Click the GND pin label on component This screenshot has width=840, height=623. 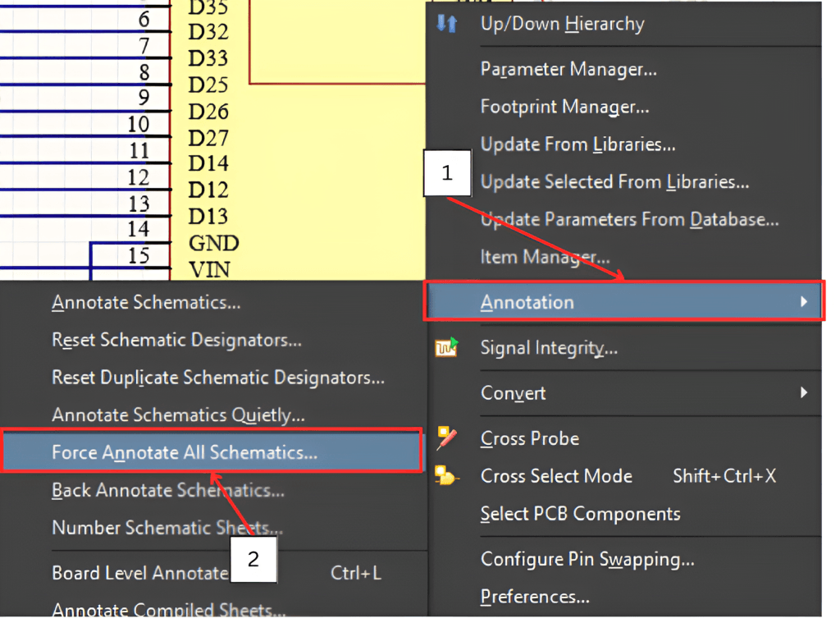(x=213, y=243)
